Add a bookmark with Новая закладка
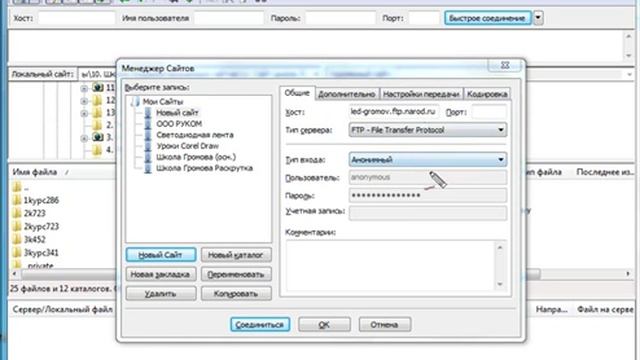 coord(160,274)
